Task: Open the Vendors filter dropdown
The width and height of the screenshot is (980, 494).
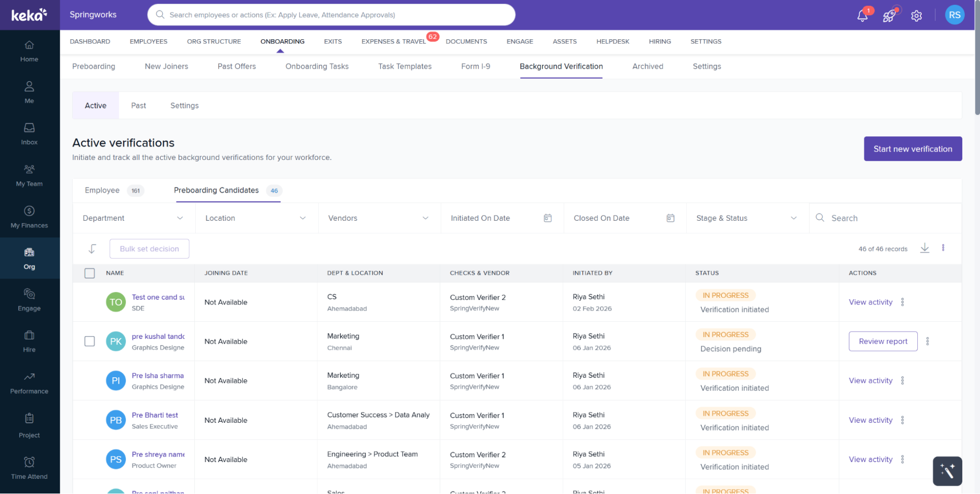Action: tap(378, 218)
